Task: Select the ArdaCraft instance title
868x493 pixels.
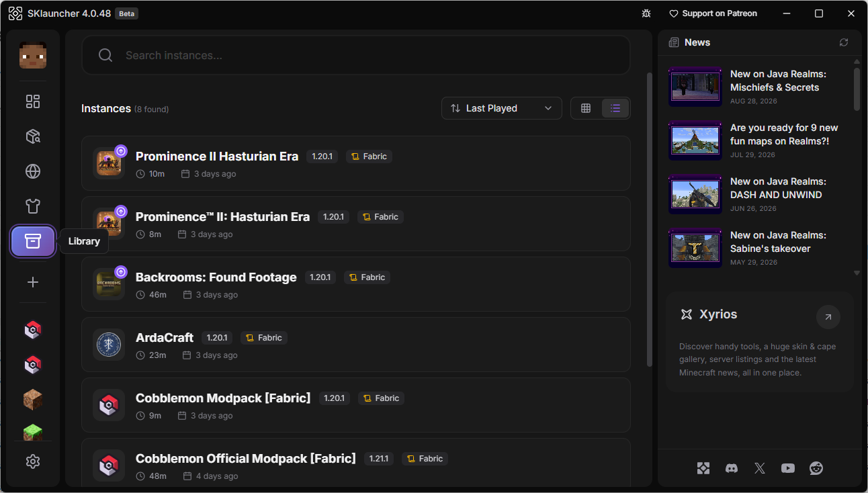Action: (165, 338)
